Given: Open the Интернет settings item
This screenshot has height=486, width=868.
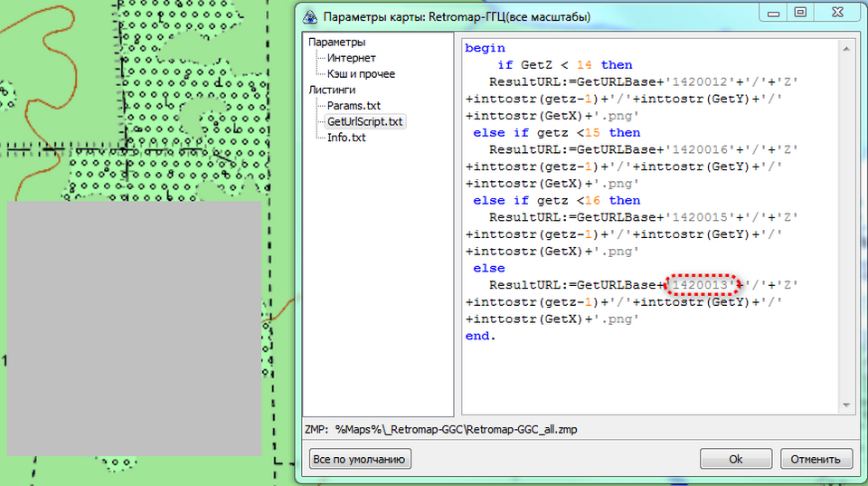Looking at the screenshot, I should (x=351, y=58).
